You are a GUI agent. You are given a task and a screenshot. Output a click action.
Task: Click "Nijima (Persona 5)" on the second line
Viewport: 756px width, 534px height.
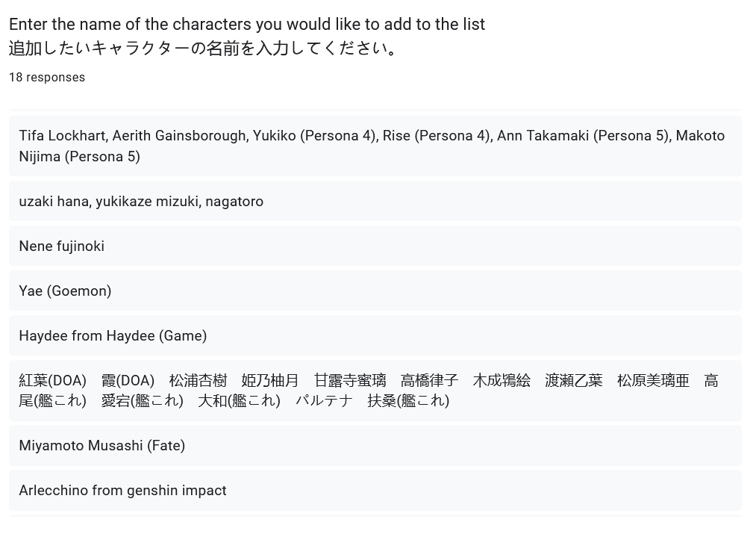click(x=80, y=157)
